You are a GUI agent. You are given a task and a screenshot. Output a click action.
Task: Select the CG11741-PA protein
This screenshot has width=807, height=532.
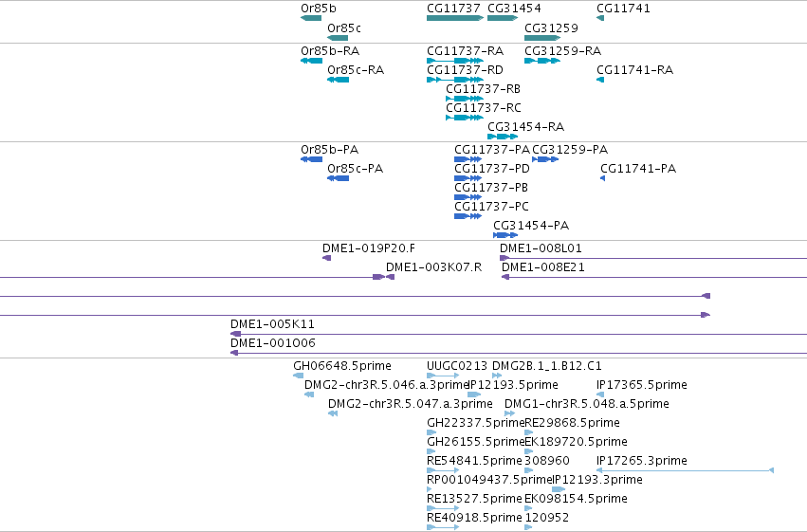click(603, 178)
